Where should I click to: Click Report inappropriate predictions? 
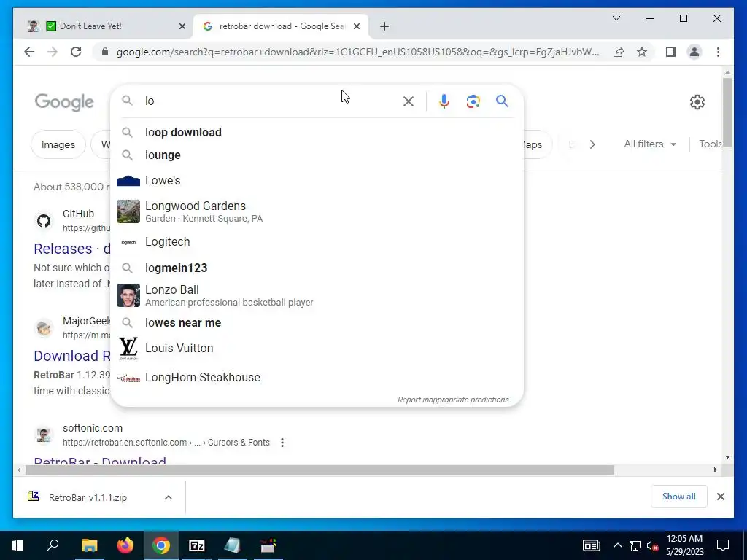[453, 400]
